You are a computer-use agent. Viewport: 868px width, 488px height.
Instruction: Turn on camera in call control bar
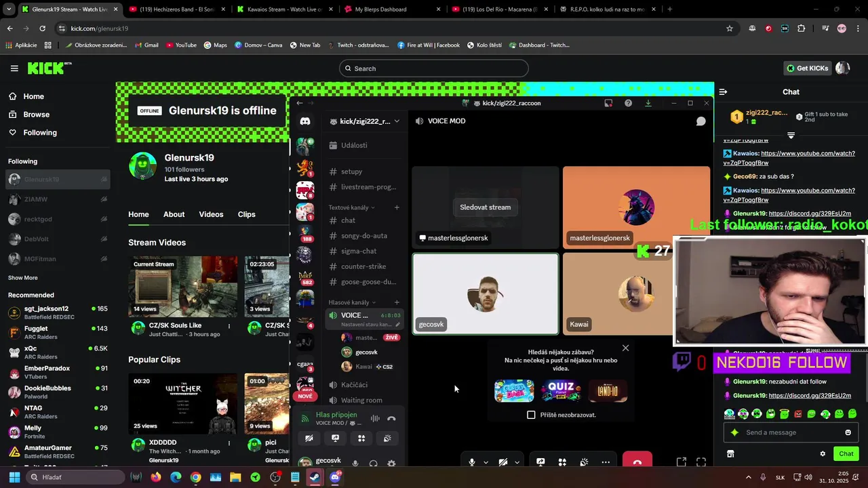(503, 462)
